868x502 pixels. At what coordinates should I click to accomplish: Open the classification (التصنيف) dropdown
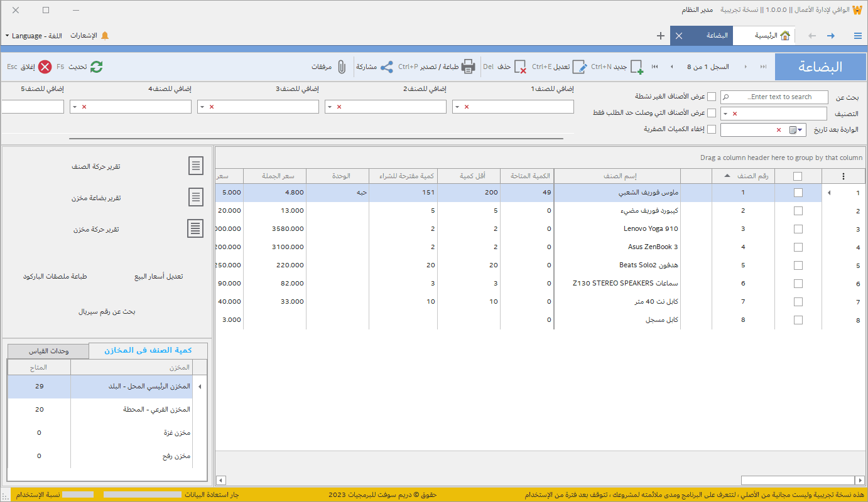click(726, 114)
